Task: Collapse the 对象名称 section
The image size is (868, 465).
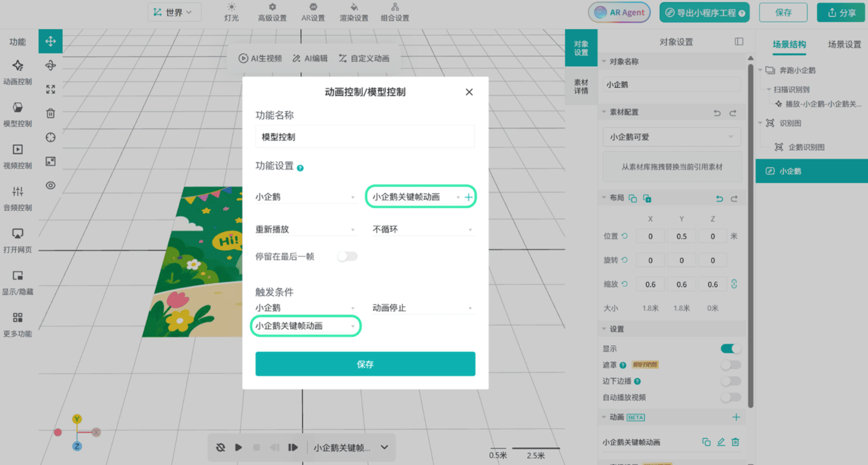Action: [x=604, y=61]
